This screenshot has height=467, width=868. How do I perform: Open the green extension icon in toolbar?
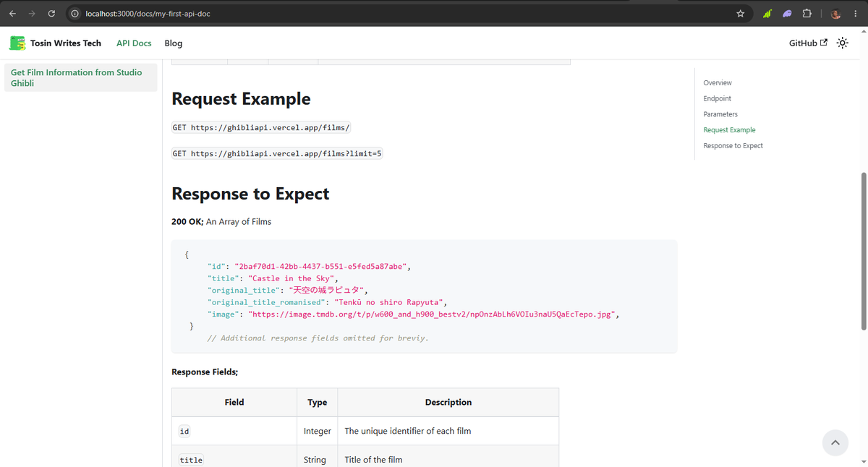coord(767,14)
